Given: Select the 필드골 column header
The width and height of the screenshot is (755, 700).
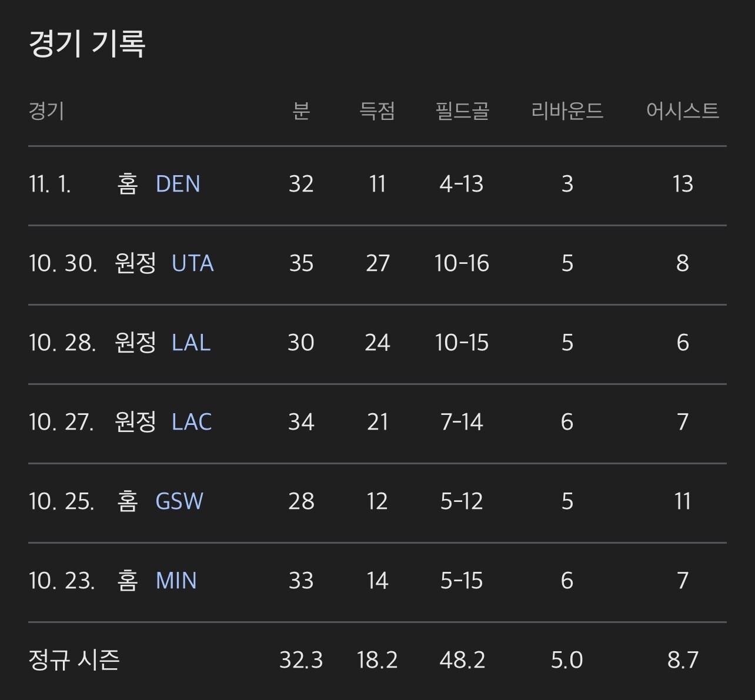Looking at the screenshot, I should pyautogui.click(x=462, y=110).
